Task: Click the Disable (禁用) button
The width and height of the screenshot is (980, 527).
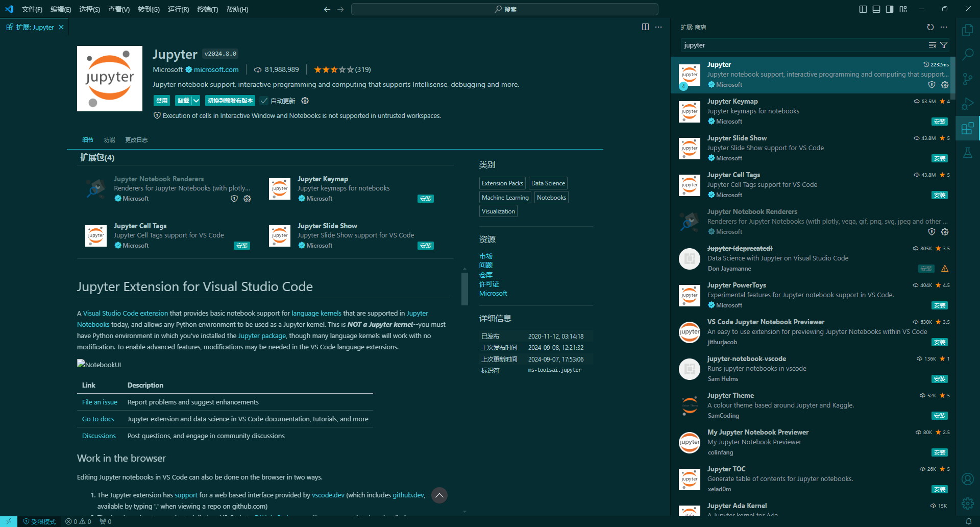Action: click(162, 101)
